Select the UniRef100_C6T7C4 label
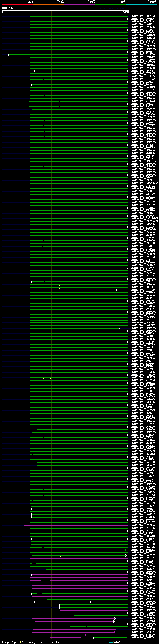 [143, 41]
